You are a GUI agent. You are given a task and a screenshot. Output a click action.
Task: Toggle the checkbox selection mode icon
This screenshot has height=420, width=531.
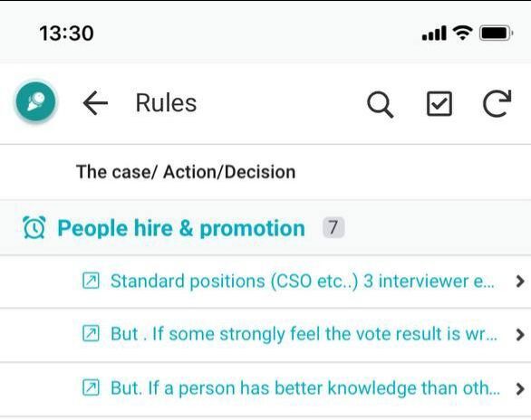coord(439,103)
